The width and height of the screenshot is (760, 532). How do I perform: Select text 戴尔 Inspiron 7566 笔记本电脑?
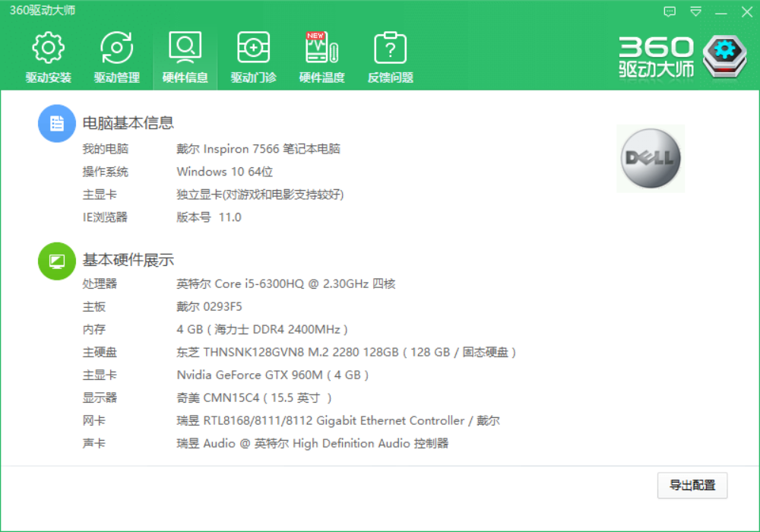pos(258,149)
